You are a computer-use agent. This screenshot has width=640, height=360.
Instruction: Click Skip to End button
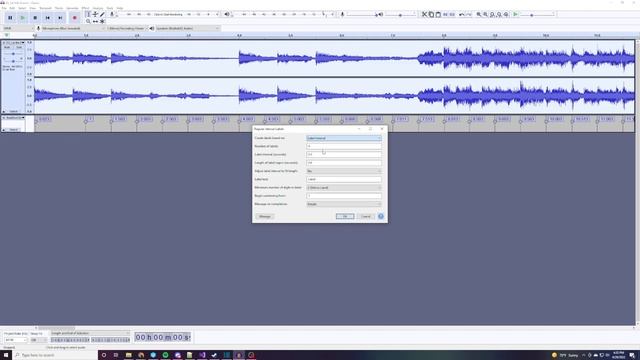[x=60, y=18]
